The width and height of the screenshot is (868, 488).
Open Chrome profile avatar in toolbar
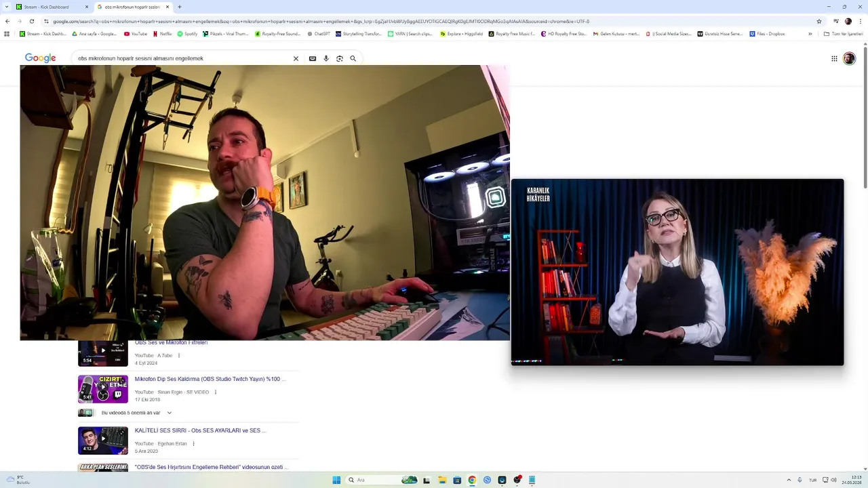(x=848, y=21)
